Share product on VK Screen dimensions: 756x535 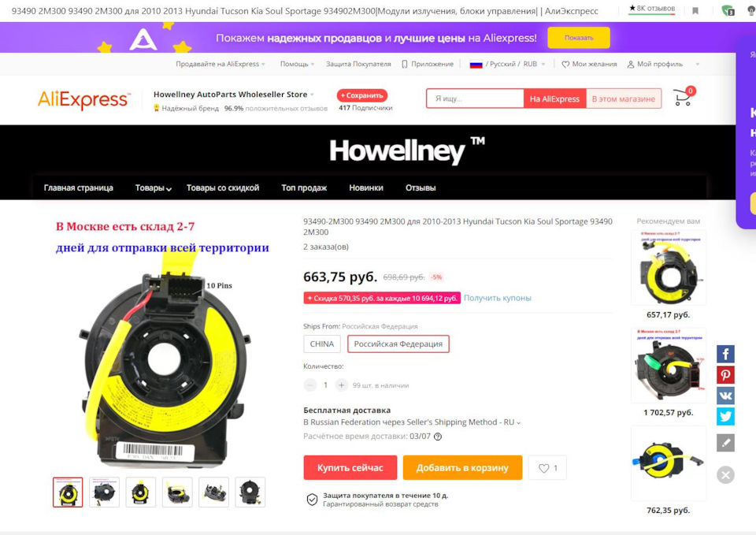[725, 396]
